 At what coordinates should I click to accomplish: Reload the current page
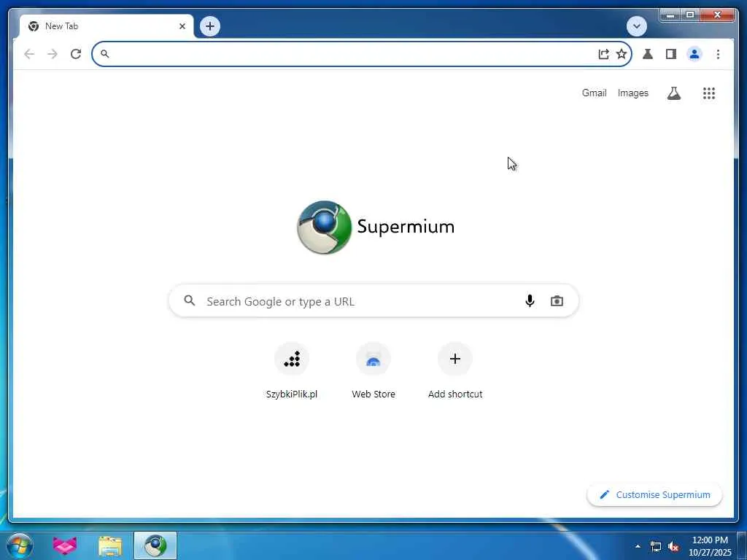coord(76,54)
